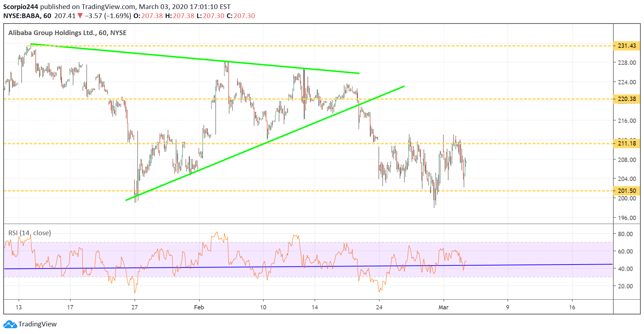Click the 231.43 price level label
This screenshot has width=644, height=334.
pyautogui.click(x=626, y=46)
